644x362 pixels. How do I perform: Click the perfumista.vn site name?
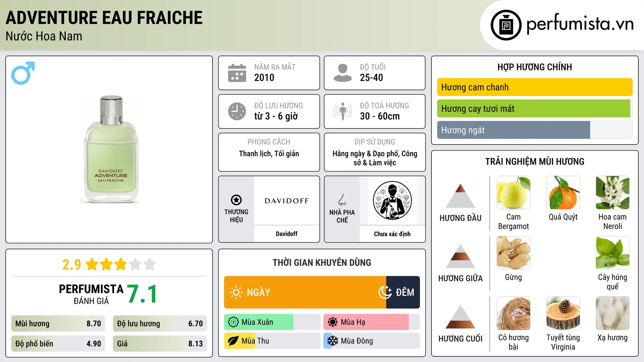point(580,24)
